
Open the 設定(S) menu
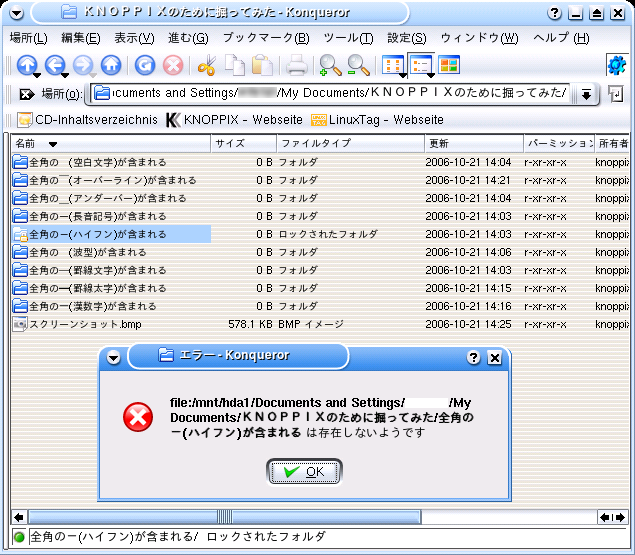click(x=407, y=38)
